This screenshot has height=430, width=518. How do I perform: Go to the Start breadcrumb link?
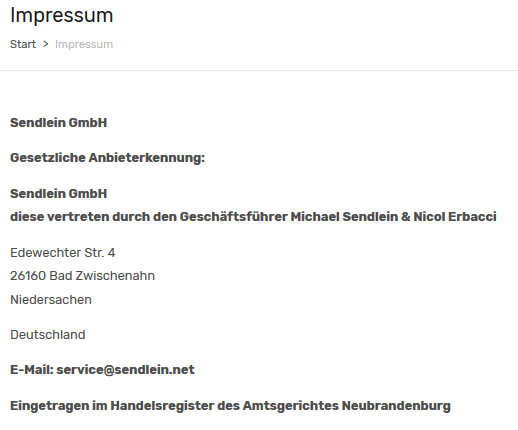click(x=23, y=44)
